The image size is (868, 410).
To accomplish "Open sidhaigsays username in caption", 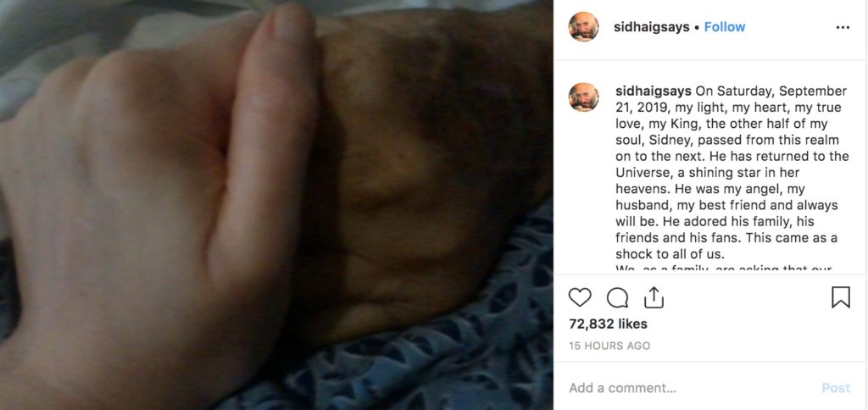I will (x=654, y=91).
